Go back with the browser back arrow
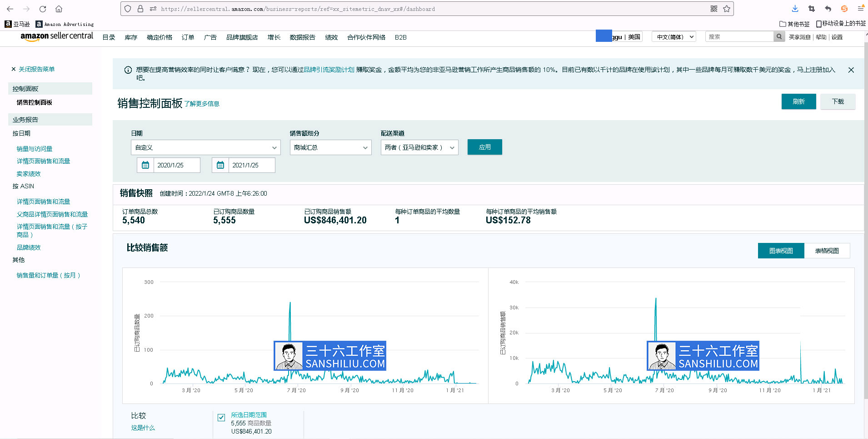868x439 pixels. click(x=10, y=9)
